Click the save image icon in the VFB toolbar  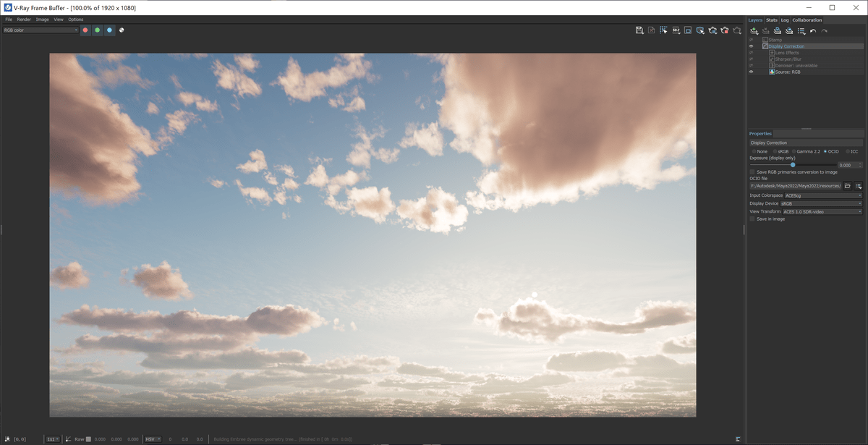(639, 30)
